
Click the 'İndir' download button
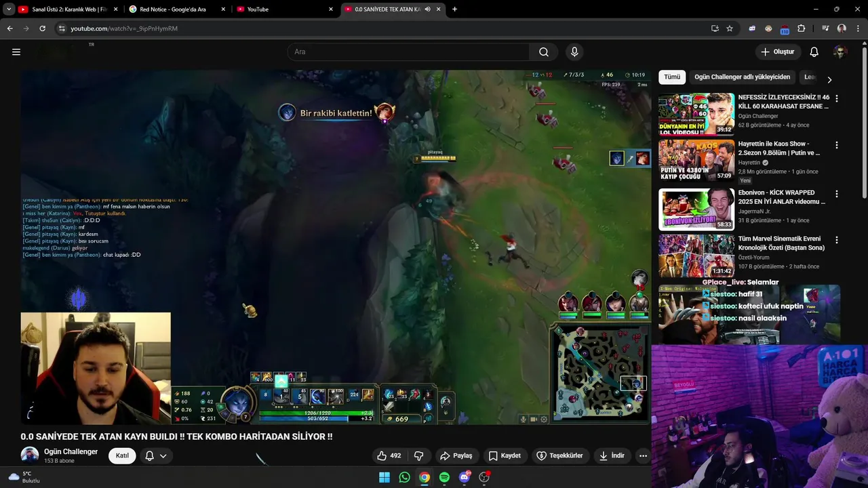(612, 455)
